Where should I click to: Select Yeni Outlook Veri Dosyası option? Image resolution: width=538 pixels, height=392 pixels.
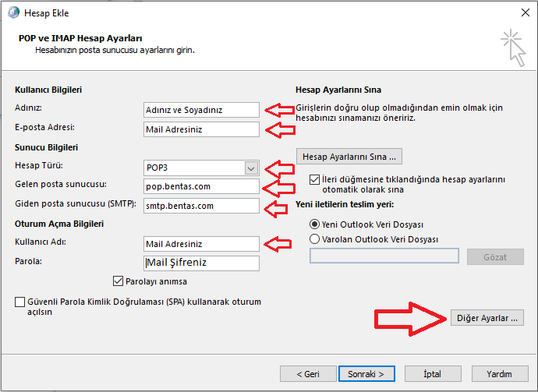tap(314, 224)
